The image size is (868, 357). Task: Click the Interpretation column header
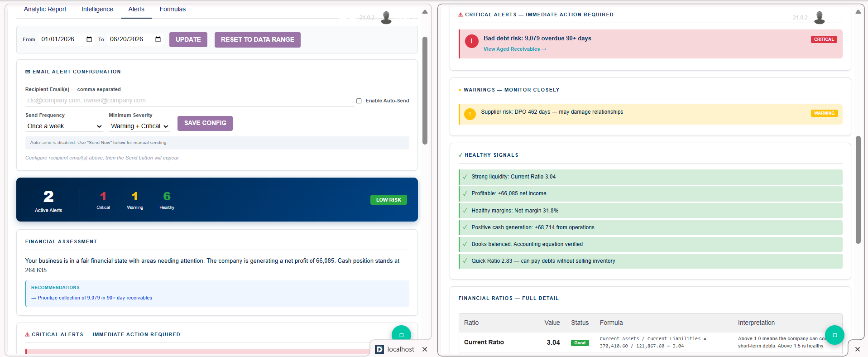(756, 323)
